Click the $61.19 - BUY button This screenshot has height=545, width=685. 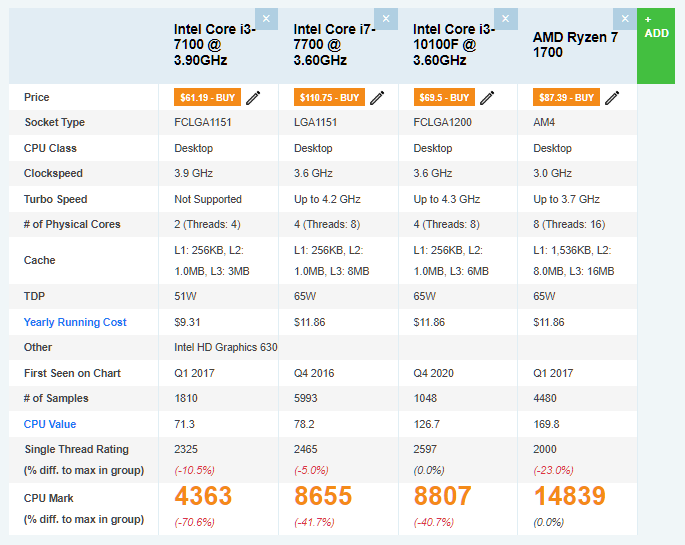point(208,97)
